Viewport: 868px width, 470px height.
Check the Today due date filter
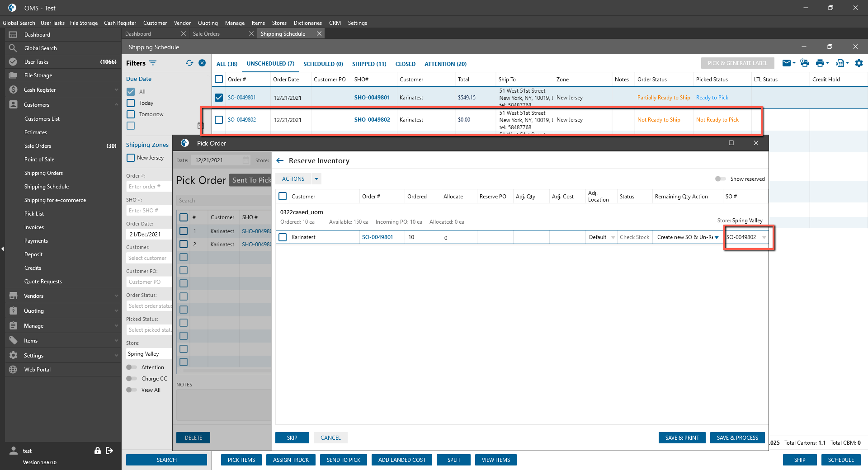pos(131,103)
